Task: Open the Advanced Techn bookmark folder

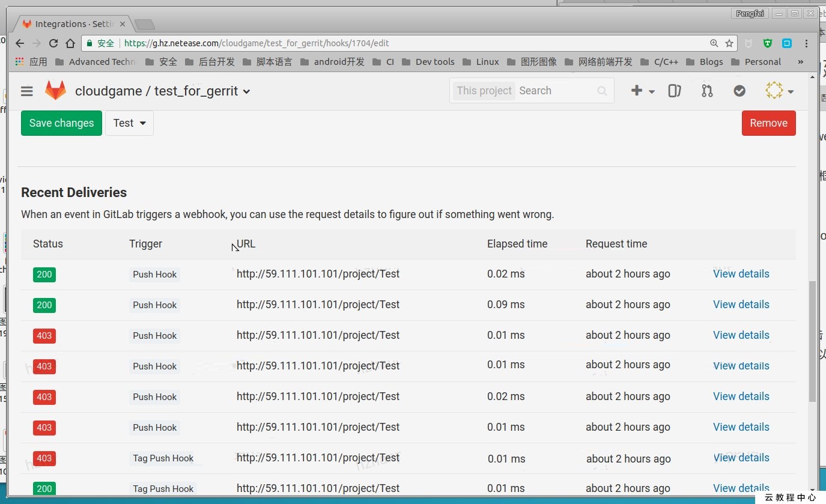Action: tap(95, 61)
